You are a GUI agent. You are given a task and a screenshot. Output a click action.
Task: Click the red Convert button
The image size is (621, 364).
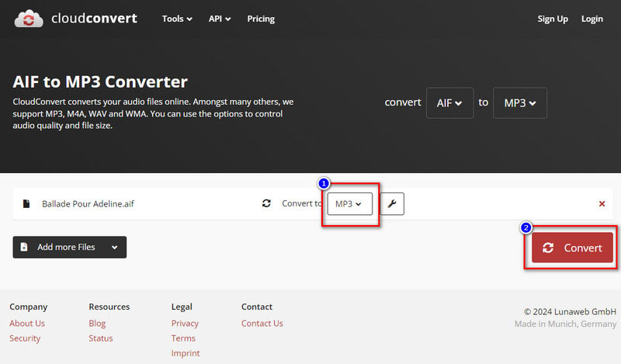[x=572, y=248]
